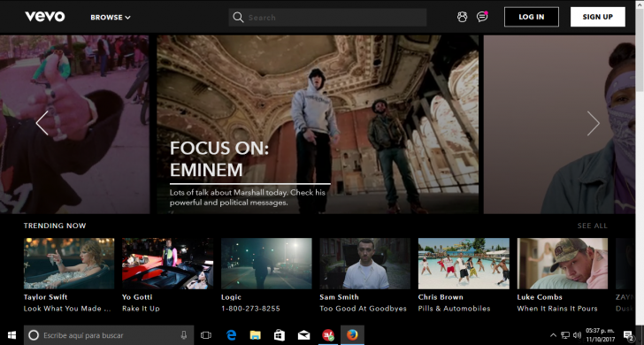This screenshot has height=345, width=644.
Task: Click the When It Rains It Pours title
Action: coord(557,309)
